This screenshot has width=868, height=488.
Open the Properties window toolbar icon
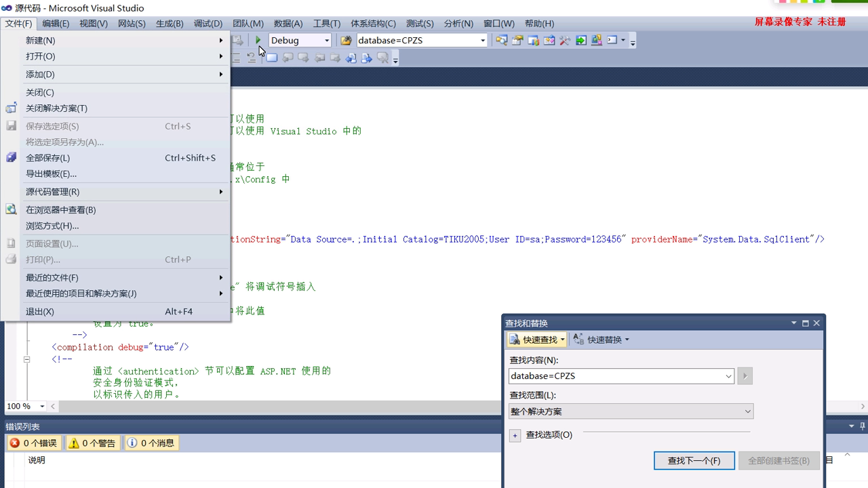click(x=517, y=40)
